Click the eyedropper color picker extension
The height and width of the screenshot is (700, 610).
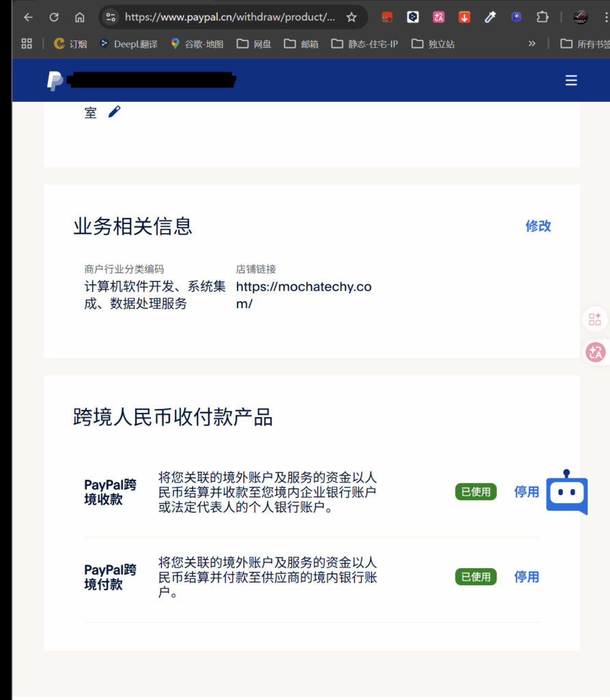(490, 17)
